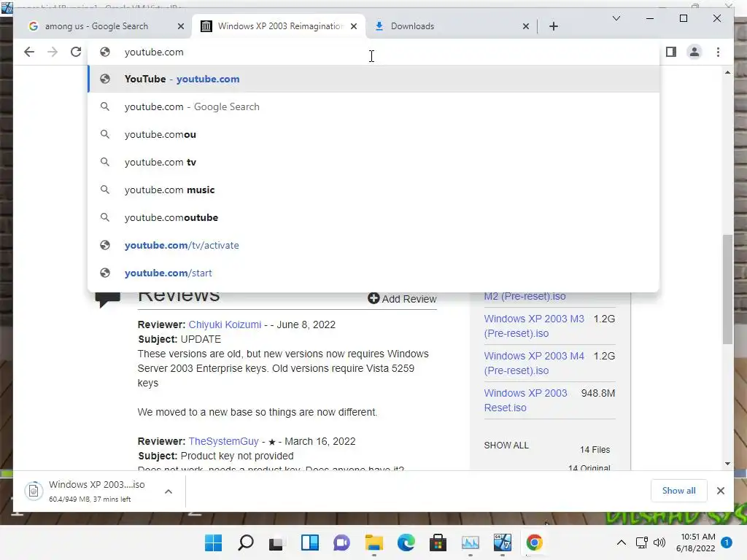The image size is (747, 560).
Task: Open the Task Manager graph icon on taskbar
Action: click(x=471, y=542)
